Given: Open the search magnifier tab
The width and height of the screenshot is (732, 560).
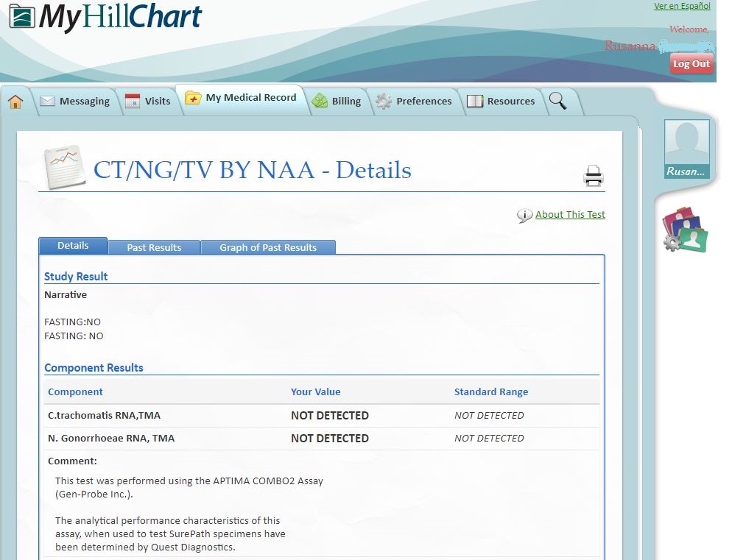Looking at the screenshot, I should (x=558, y=101).
